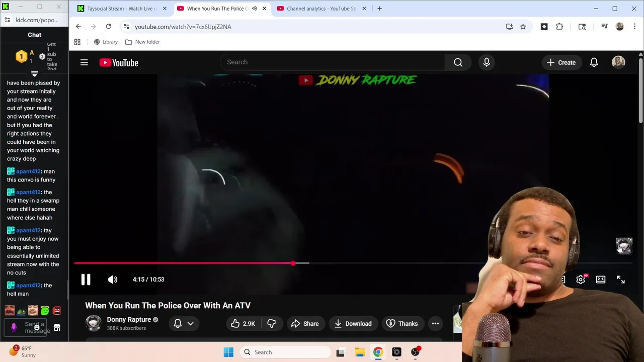Focus the YouTube Search input field
The height and width of the screenshot is (362, 644).
332,62
